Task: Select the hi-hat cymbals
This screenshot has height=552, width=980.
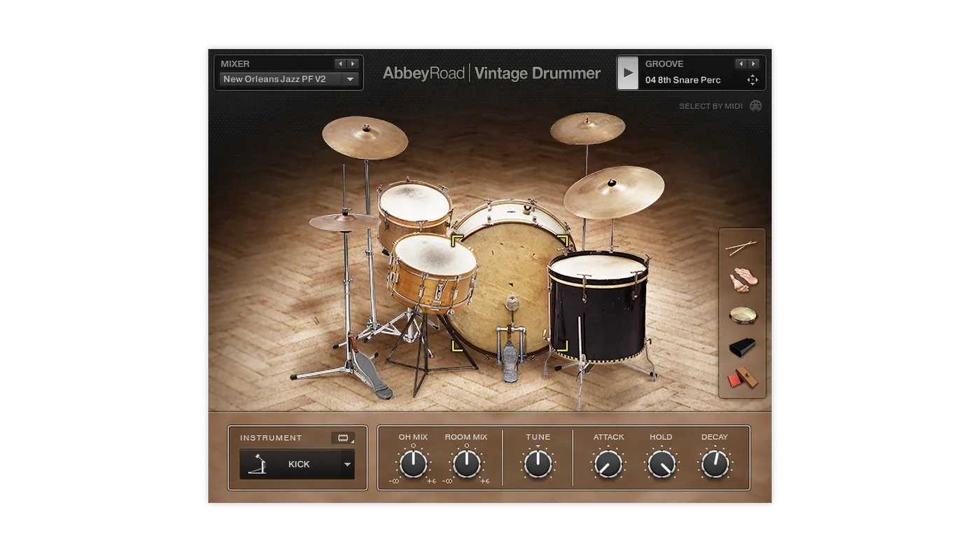Action: pos(343,221)
